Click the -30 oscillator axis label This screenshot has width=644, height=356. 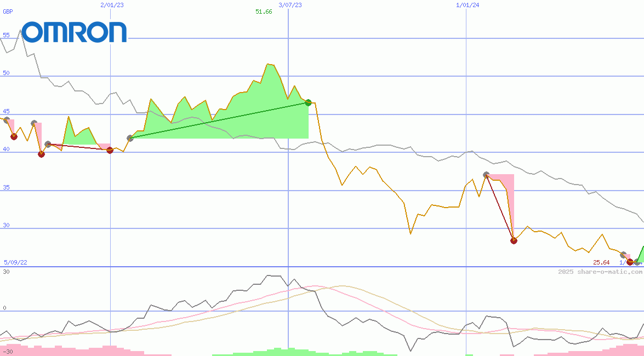7,352
